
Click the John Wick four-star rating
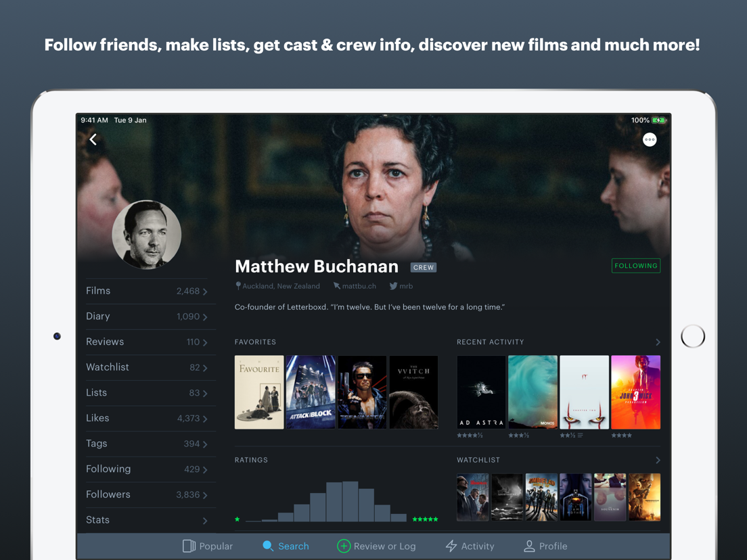621,436
